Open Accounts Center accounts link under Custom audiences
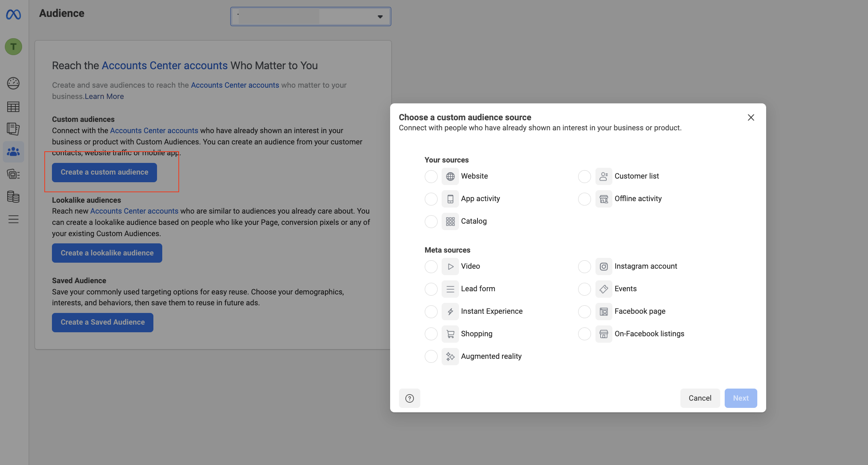Screen dimensions: 868x465 click(154, 131)
